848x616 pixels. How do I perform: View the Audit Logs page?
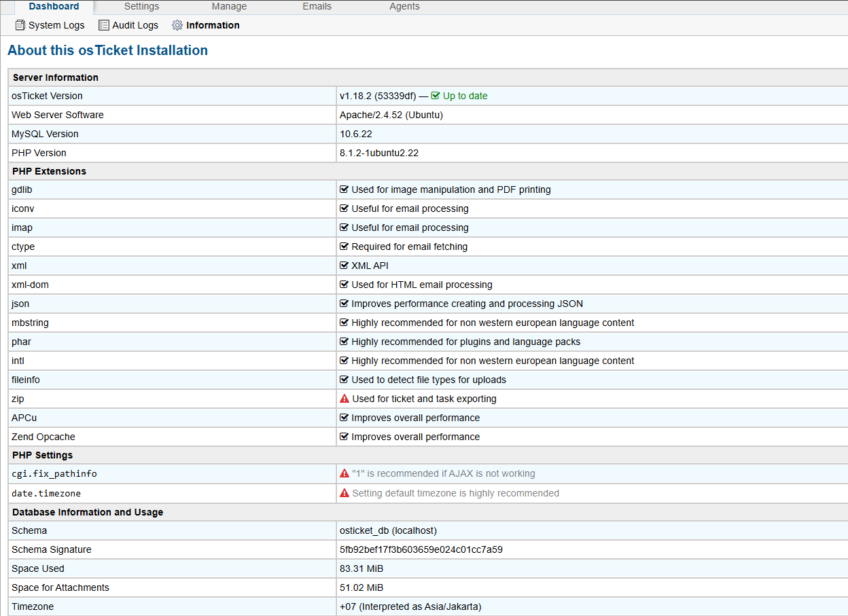click(x=128, y=25)
